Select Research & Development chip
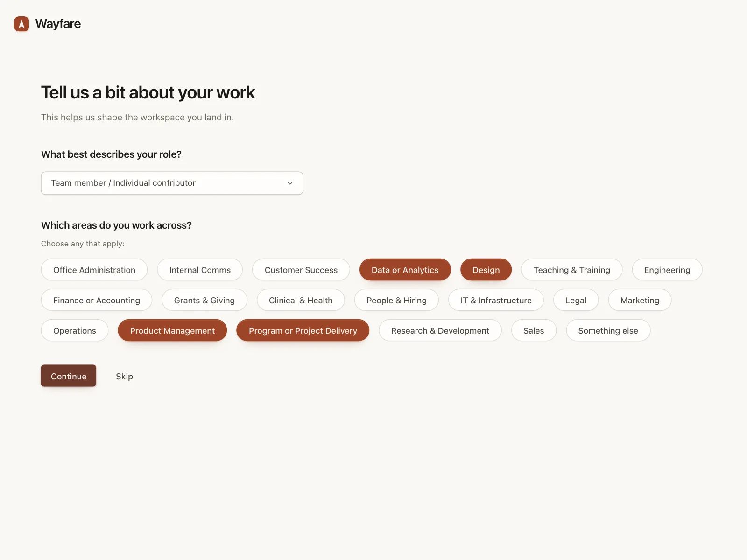The image size is (747, 560). 440,330
